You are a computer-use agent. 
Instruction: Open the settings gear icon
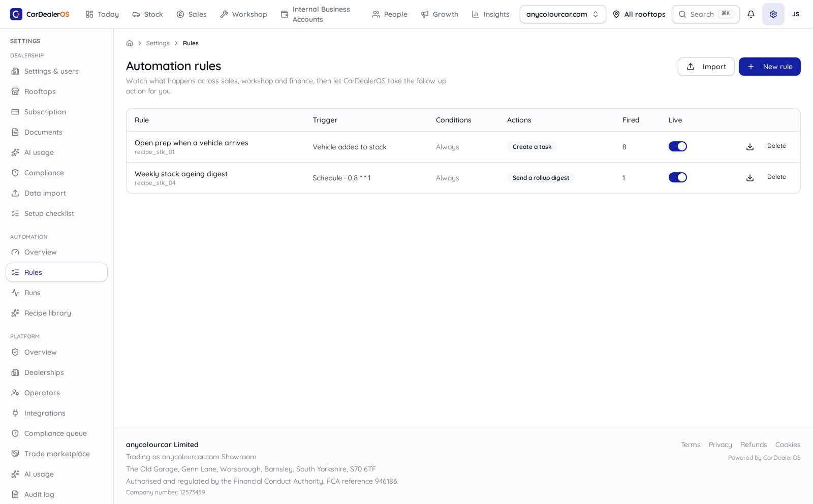click(x=773, y=14)
